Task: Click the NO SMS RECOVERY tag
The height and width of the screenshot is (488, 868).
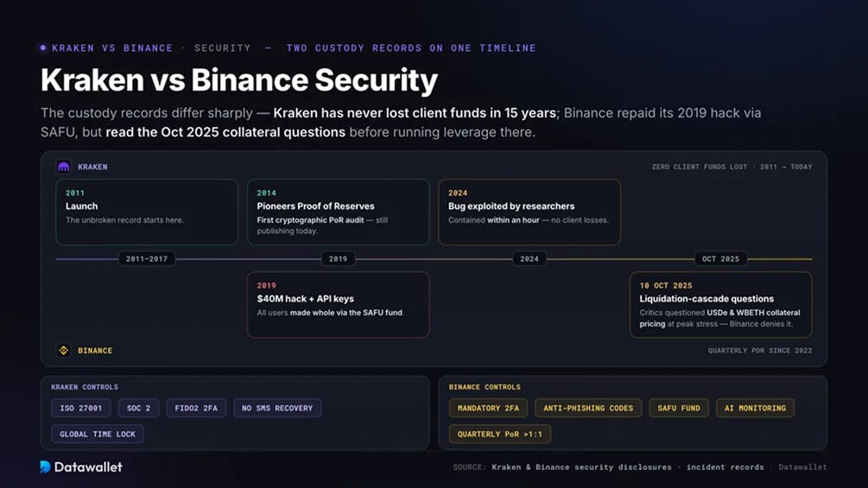Action: [277, 409]
